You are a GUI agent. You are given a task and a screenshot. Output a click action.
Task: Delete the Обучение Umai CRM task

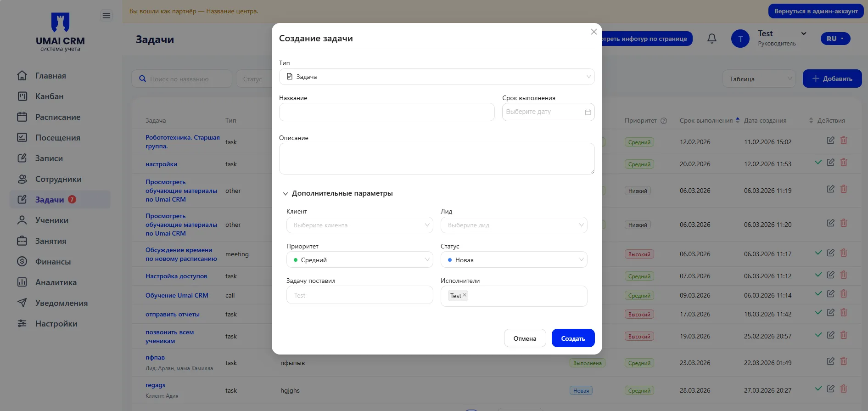844,293
